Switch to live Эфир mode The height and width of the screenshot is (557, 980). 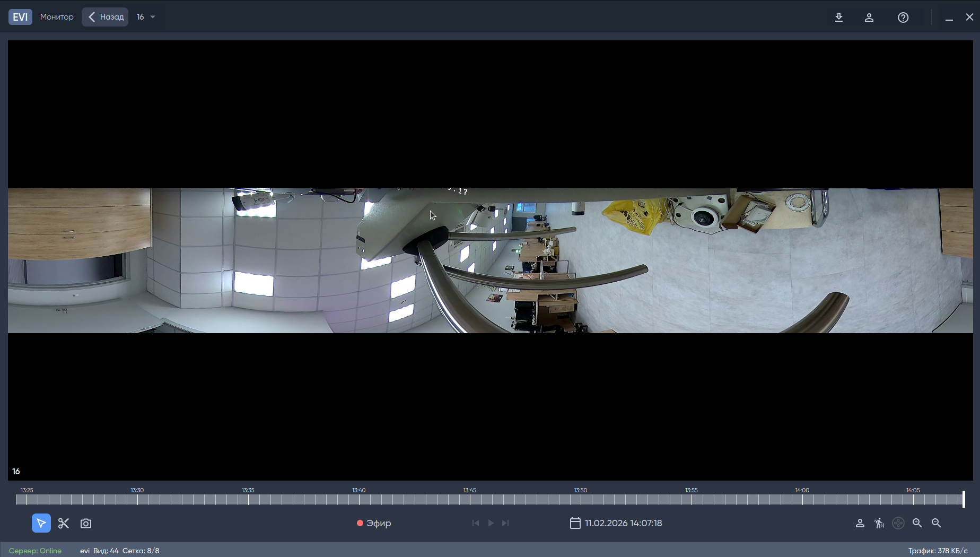pyautogui.click(x=374, y=523)
